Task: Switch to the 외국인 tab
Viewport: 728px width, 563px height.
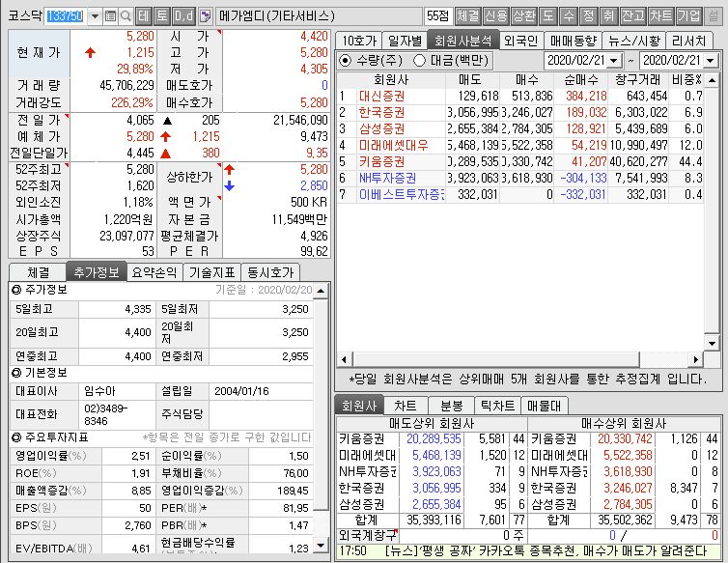Action: pos(520,41)
